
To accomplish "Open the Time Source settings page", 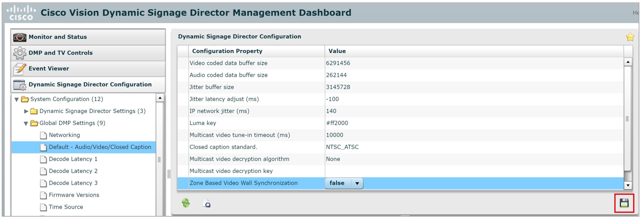I will tap(66, 207).
